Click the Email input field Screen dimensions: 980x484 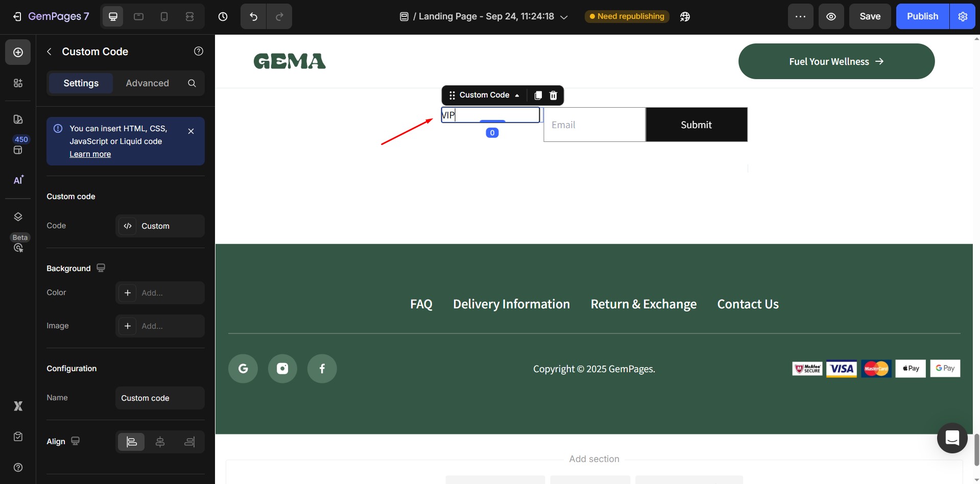coord(594,125)
